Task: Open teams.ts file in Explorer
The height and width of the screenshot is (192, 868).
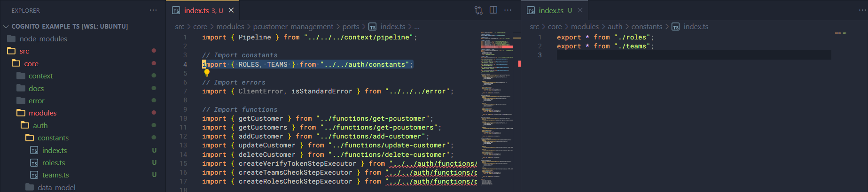Action: 55,175
